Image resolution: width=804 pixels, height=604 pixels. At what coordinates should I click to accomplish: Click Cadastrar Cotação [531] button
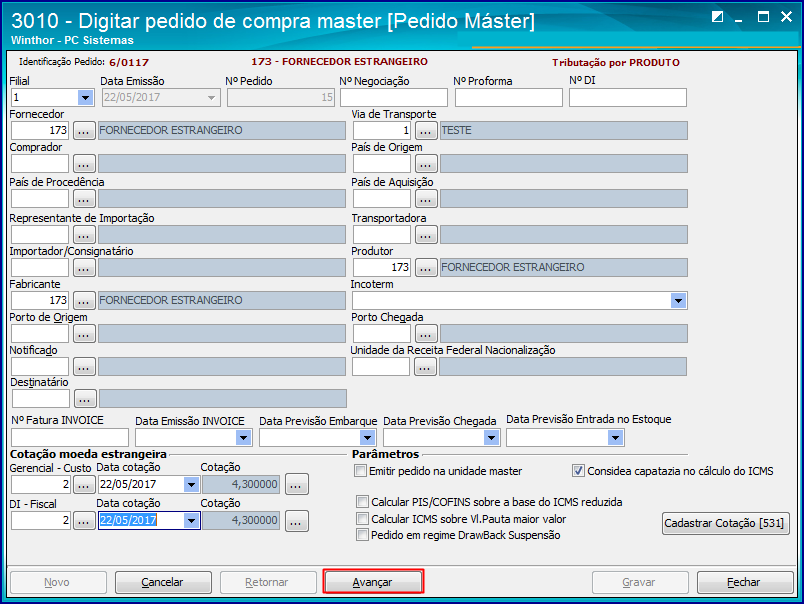click(725, 524)
